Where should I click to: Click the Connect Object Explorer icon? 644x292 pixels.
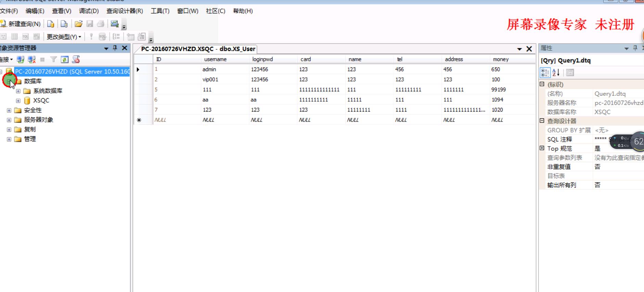pyautogui.click(x=21, y=60)
